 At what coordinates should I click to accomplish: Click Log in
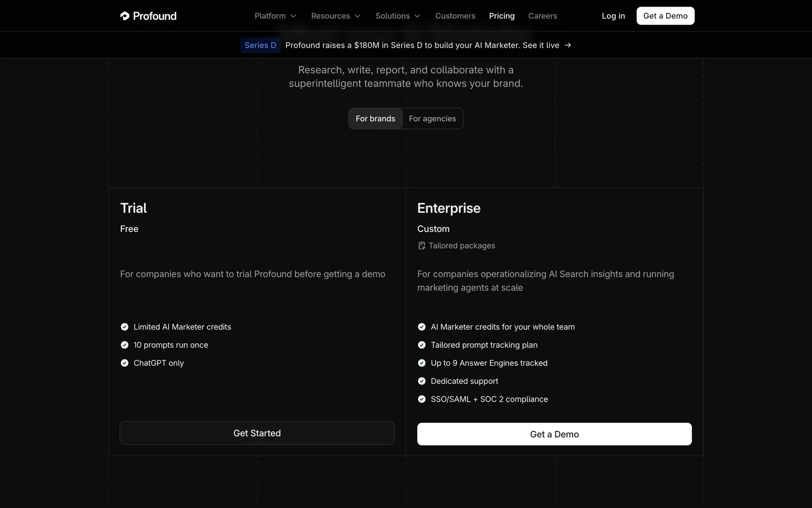[613, 16]
